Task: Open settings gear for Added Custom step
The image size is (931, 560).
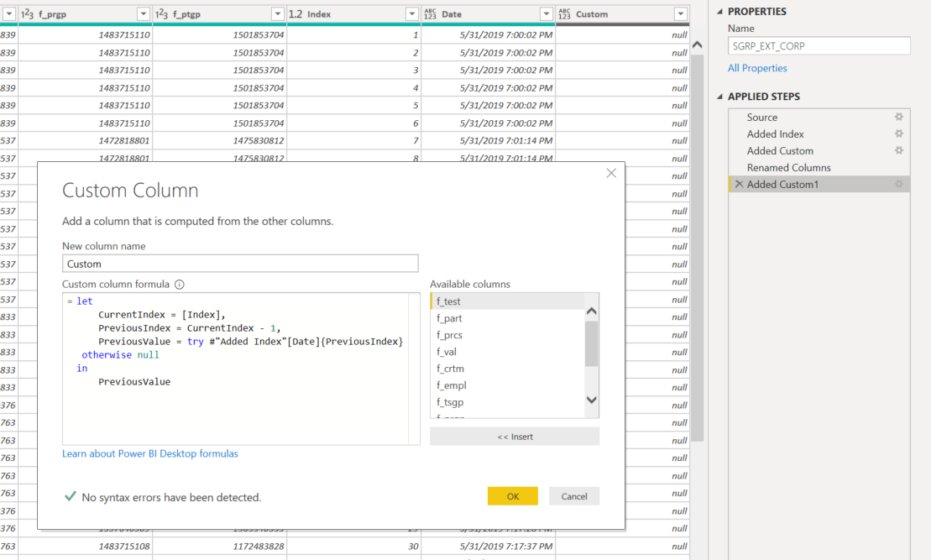Action: (x=899, y=150)
